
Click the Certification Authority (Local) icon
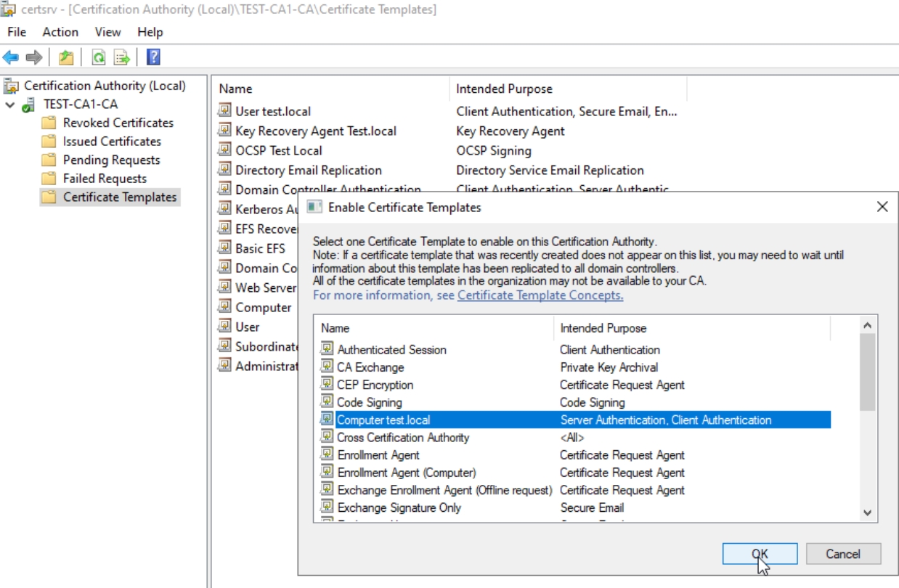[11, 86]
